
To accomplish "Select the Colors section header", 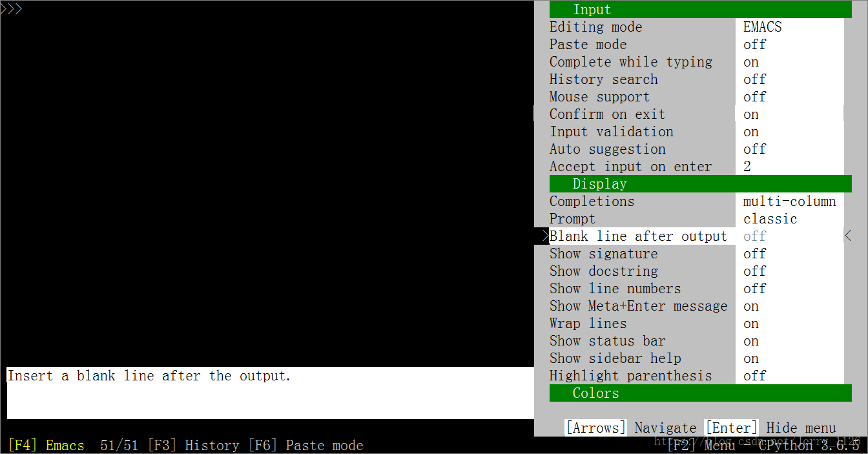I will pos(701,393).
